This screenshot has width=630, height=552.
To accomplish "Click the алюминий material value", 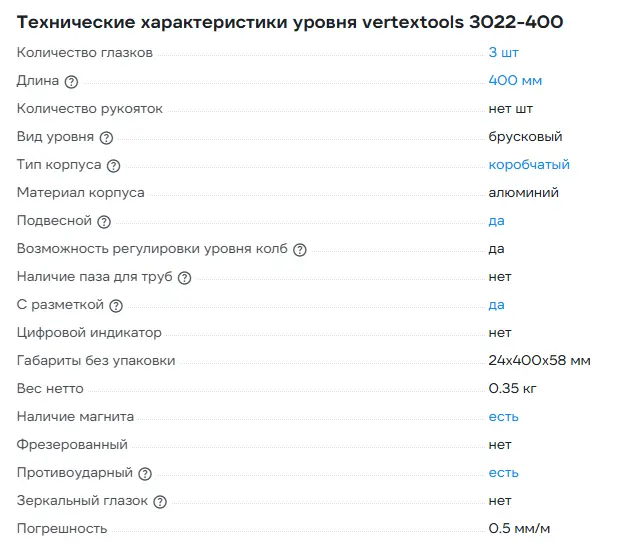I will (523, 192).
